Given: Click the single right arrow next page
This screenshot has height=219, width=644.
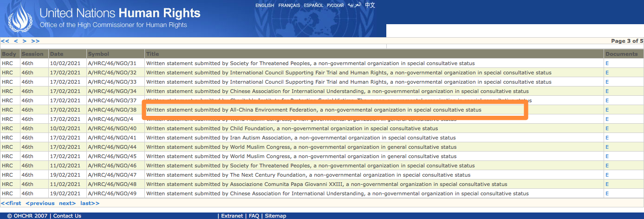Looking at the screenshot, I should click(25, 41).
